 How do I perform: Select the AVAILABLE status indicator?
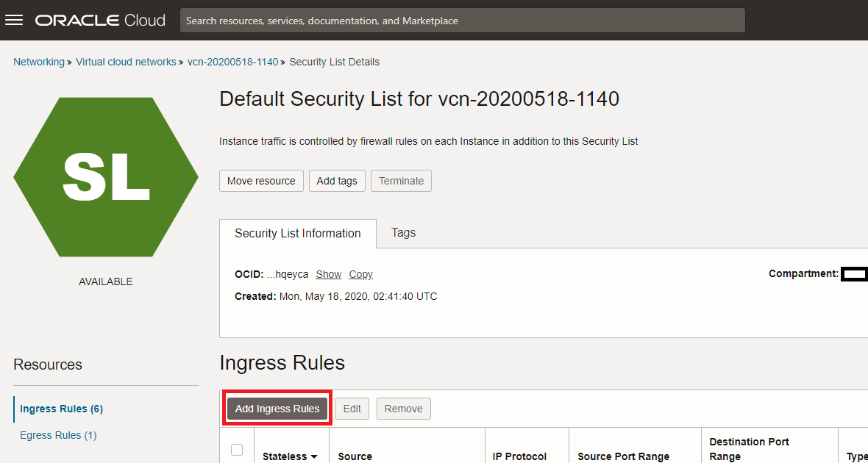(105, 281)
